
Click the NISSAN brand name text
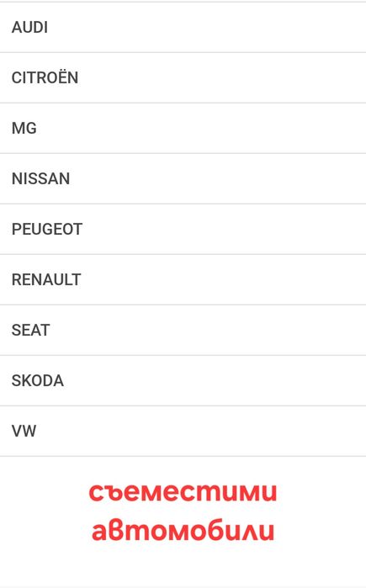pyautogui.click(x=41, y=178)
